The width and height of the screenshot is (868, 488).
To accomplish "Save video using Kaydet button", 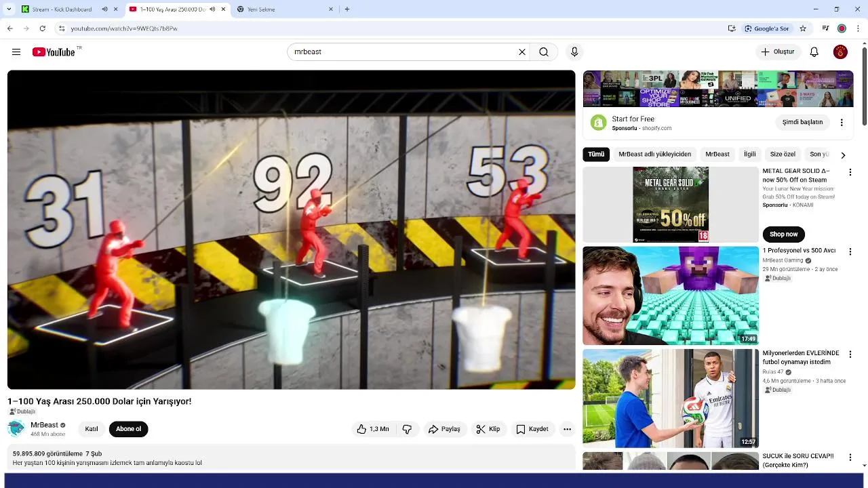I will [x=532, y=429].
